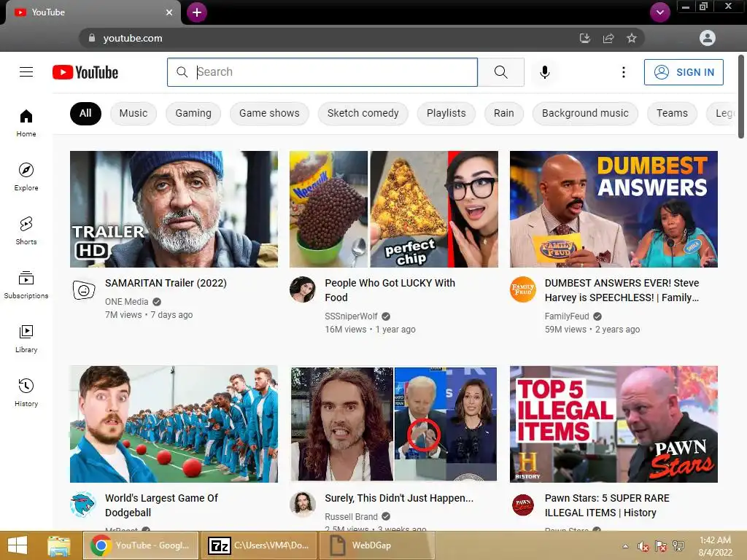Bookmark this page with star icon

coord(631,38)
